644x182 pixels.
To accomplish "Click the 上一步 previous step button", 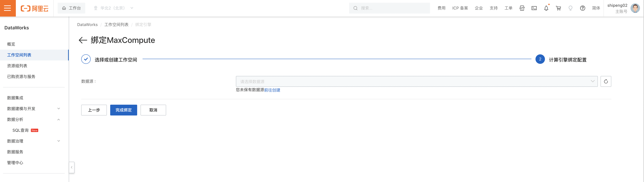I will point(94,110).
